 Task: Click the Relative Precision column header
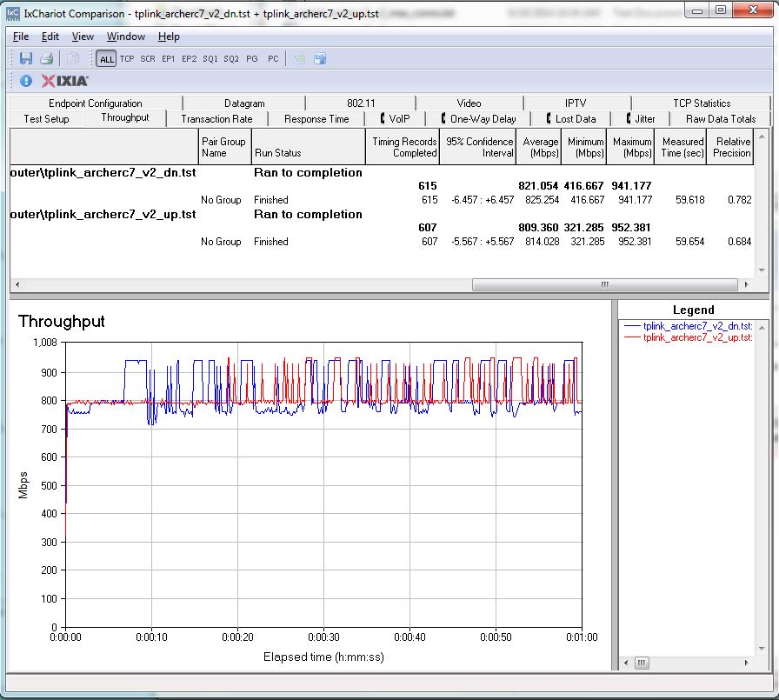coord(730,147)
